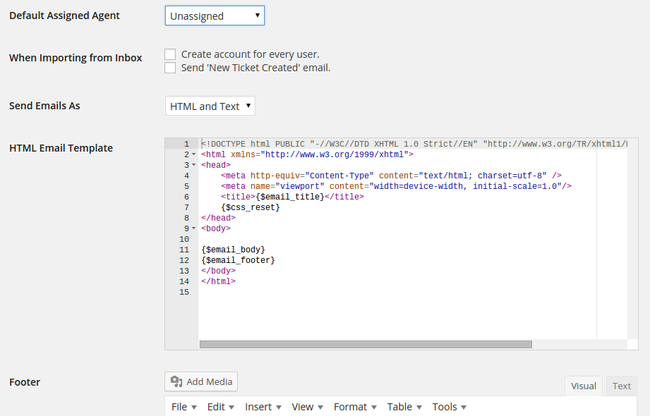This screenshot has height=416, width=650.
Task: Click the horizontal scrollbar of the code editor
Action: tap(366, 344)
